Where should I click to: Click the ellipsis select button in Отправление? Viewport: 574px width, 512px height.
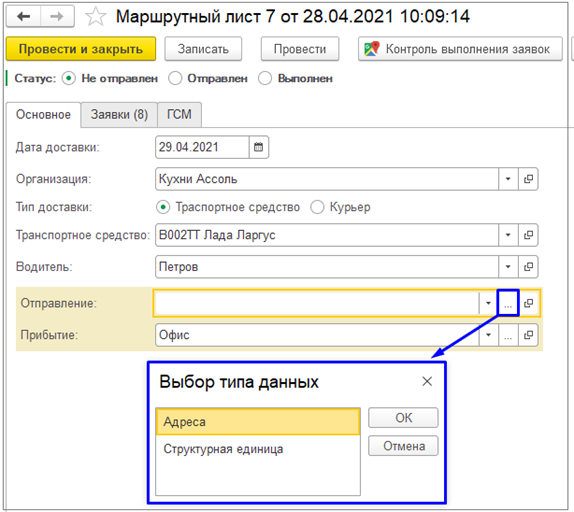point(508,303)
